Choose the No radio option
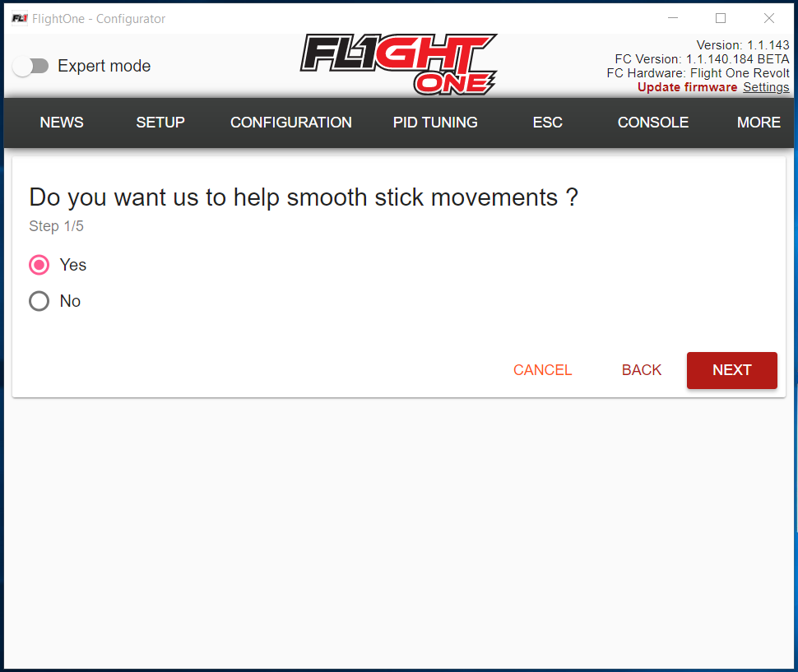 point(39,301)
